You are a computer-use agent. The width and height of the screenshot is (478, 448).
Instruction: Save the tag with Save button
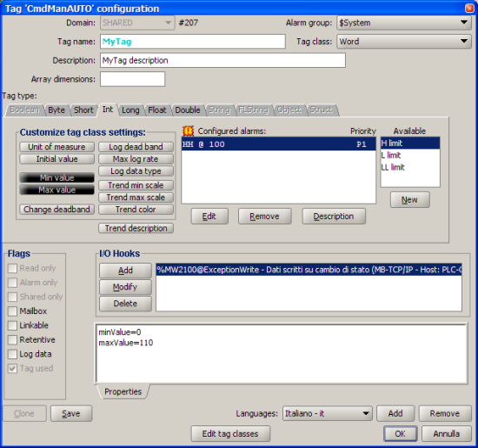pos(71,413)
